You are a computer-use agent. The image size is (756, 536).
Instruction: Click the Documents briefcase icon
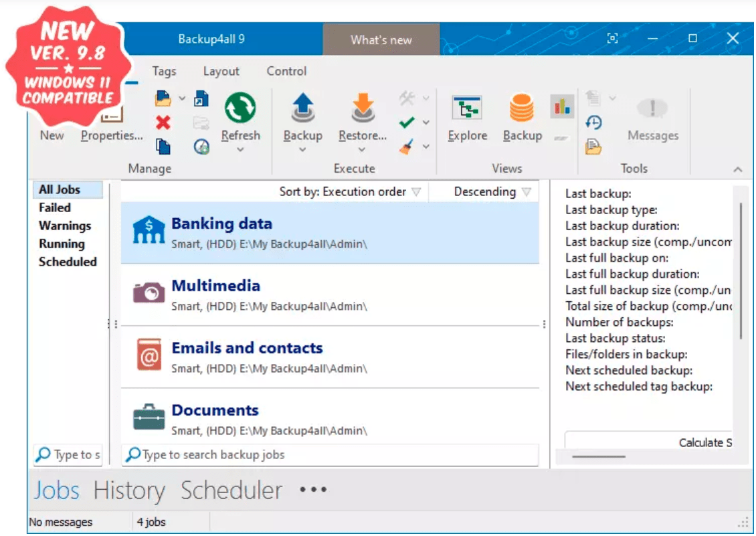[x=149, y=416]
